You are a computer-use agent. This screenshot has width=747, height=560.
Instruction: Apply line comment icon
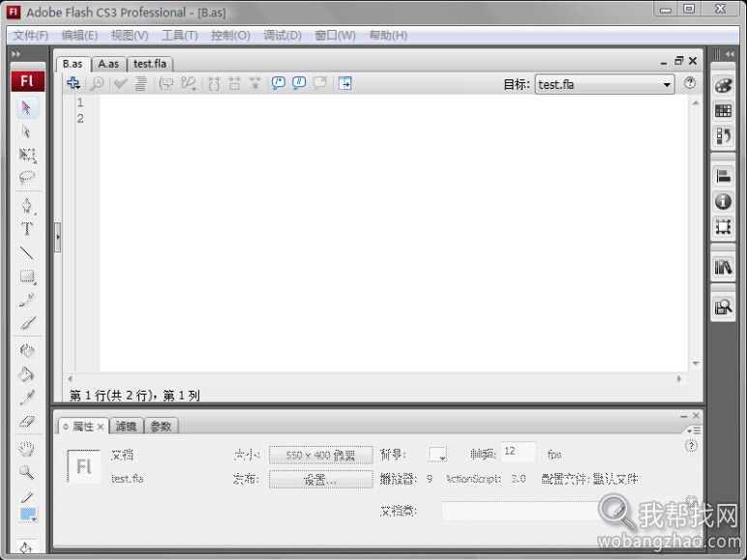(x=299, y=83)
